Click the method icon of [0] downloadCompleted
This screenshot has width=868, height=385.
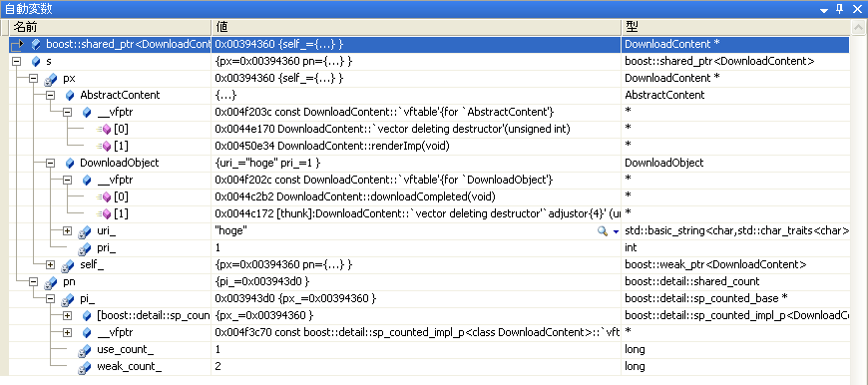[x=104, y=196]
